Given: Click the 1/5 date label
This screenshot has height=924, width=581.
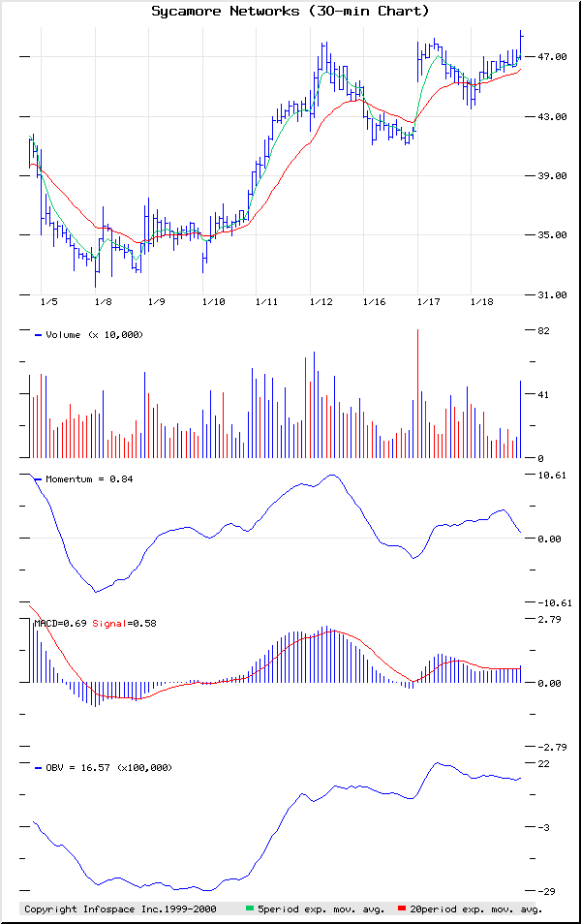Looking at the screenshot, I should tap(49, 302).
